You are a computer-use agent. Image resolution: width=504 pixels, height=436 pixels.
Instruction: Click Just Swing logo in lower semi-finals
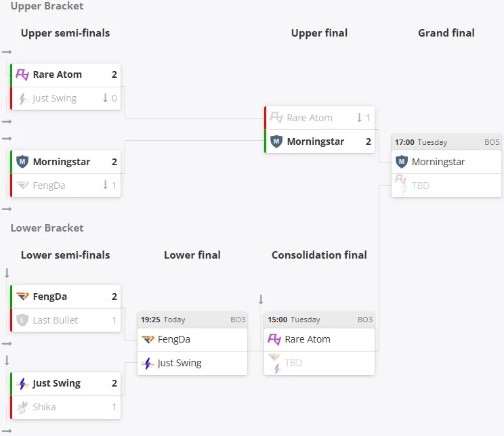[22, 383]
